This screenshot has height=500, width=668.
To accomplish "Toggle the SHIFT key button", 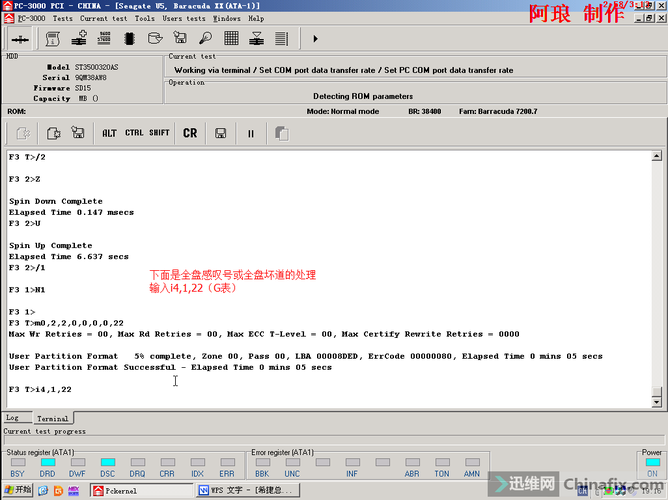I will [x=159, y=133].
